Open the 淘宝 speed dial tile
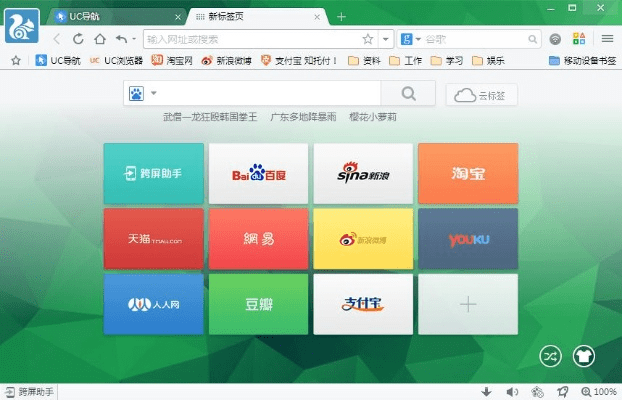The image size is (622, 400). 467,173
